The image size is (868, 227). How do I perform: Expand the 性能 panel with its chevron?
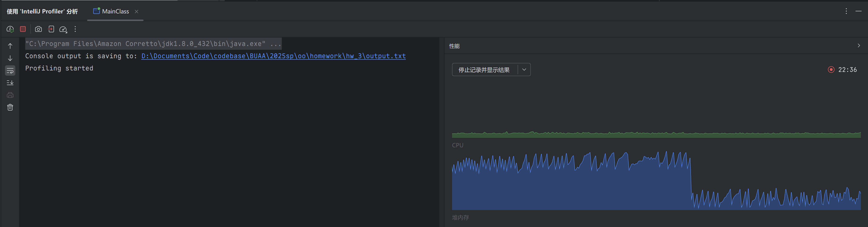click(x=859, y=45)
